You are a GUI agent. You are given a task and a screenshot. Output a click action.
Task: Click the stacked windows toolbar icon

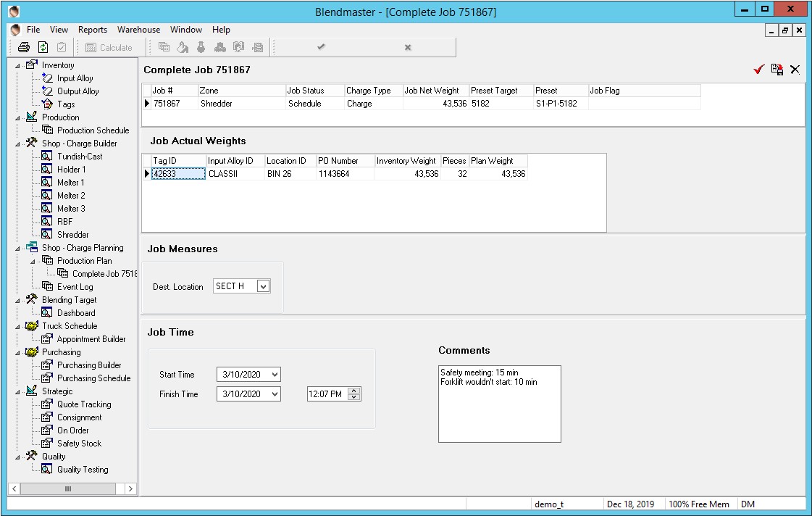[164, 48]
